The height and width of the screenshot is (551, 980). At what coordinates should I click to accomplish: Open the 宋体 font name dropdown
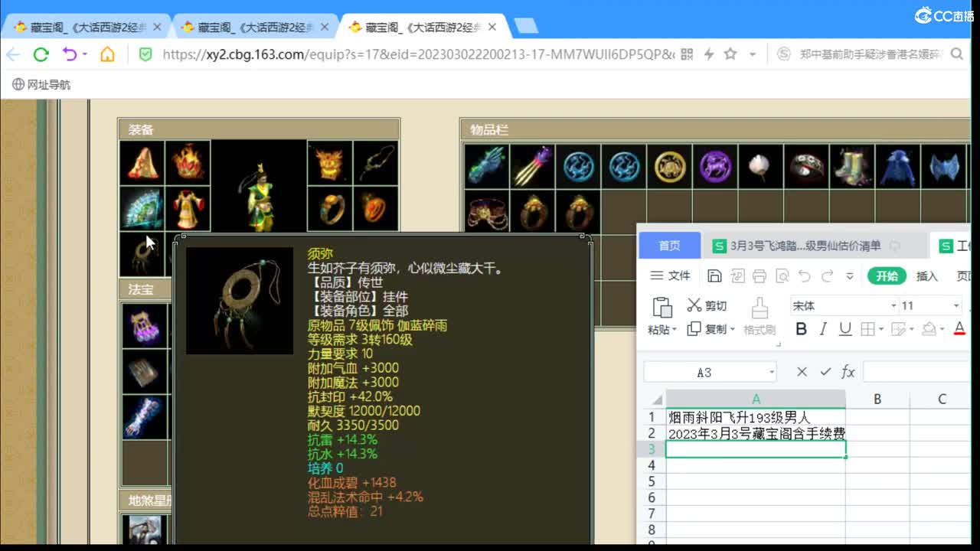click(x=893, y=305)
